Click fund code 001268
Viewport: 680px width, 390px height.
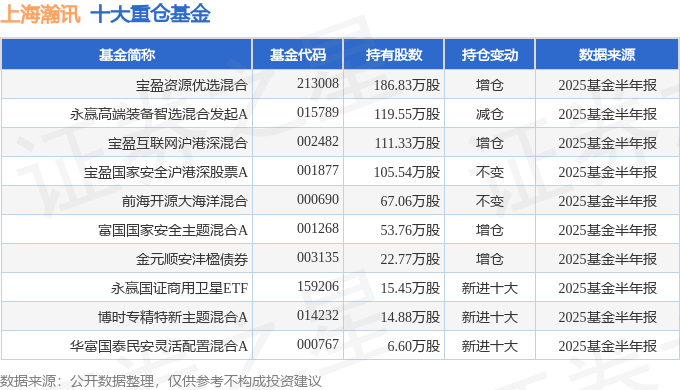tap(317, 228)
